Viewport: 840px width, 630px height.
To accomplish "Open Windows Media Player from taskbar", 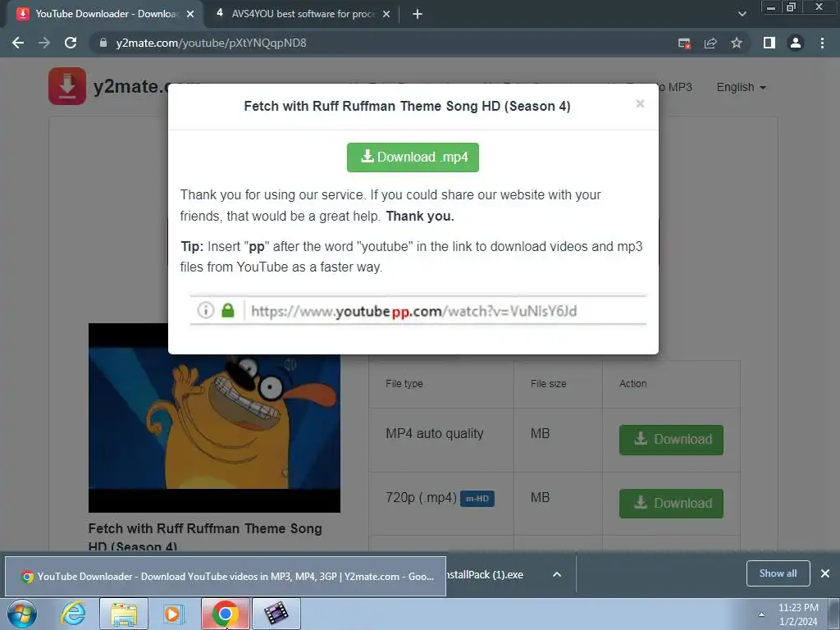I will point(173,614).
